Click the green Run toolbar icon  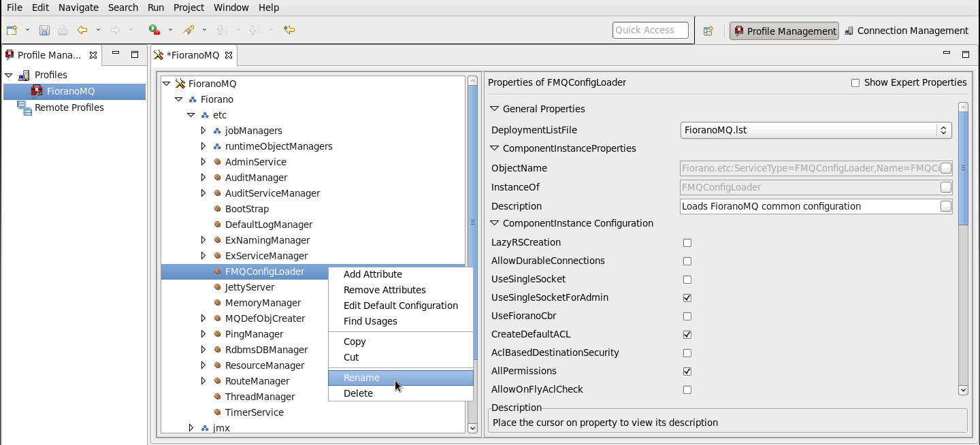[x=154, y=30]
